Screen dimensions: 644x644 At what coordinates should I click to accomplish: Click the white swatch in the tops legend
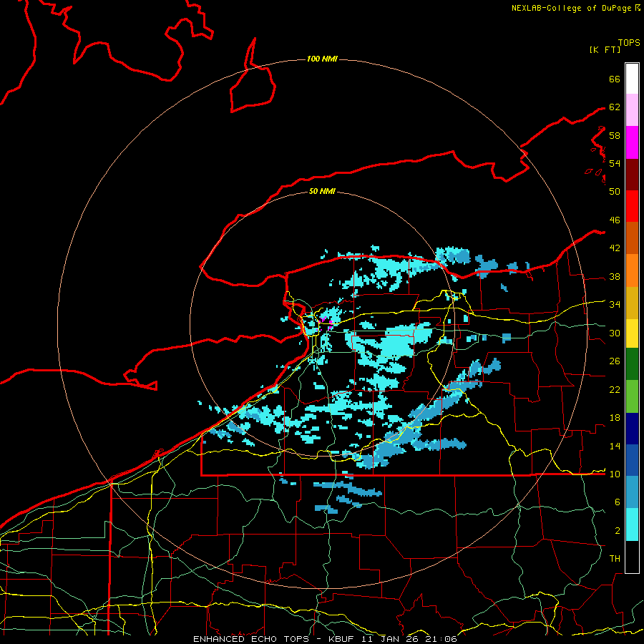coord(632,79)
